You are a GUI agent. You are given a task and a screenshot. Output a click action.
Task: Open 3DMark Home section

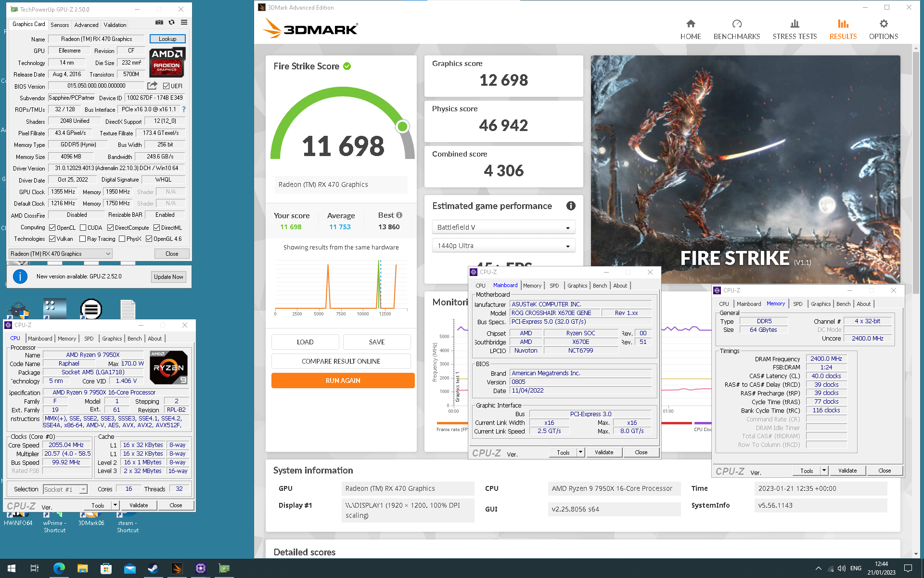click(x=691, y=29)
